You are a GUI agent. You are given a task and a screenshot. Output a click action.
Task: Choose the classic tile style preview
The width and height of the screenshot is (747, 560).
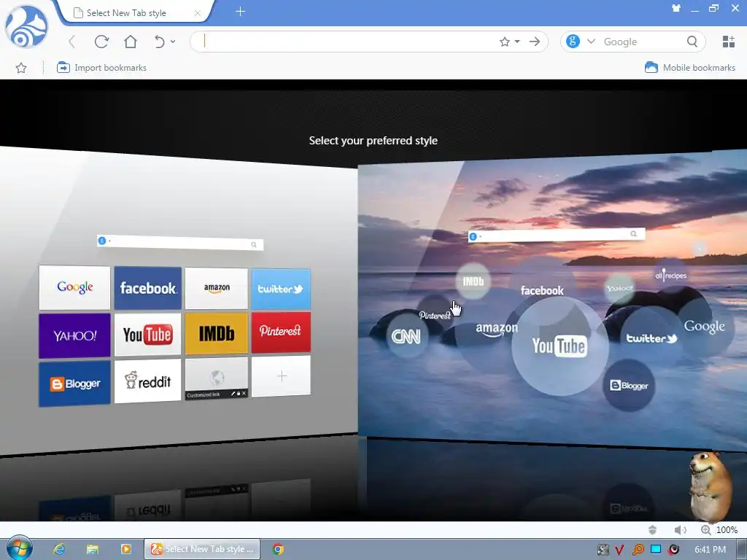click(179, 300)
